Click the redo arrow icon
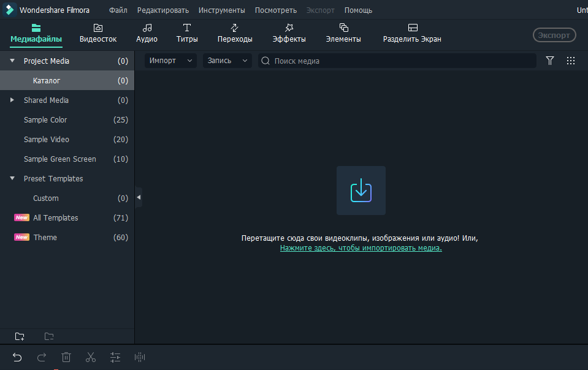The width and height of the screenshot is (588, 370). pyautogui.click(x=42, y=357)
